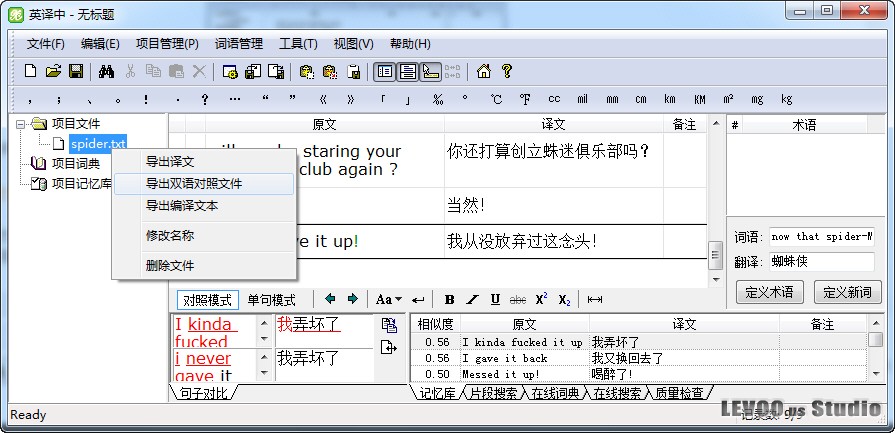This screenshot has height=433, width=895.
Task: Open the 在线词典 tab
Action: [555, 392]
